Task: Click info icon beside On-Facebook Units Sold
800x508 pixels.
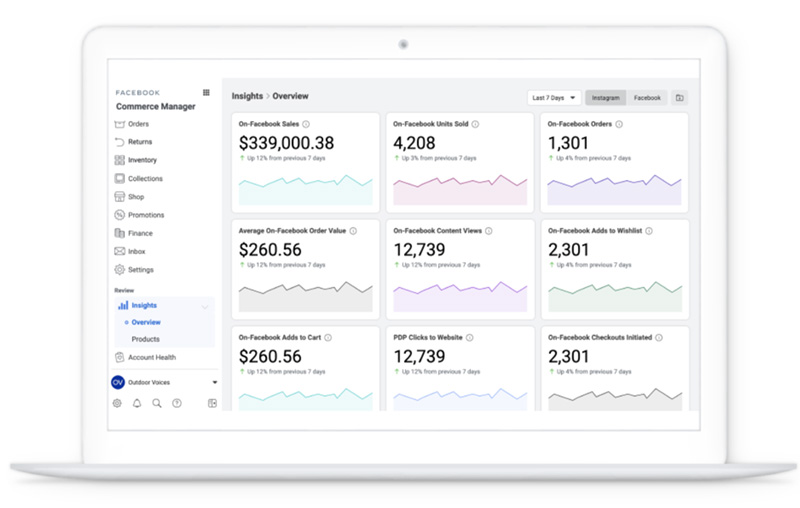Action: (x=475, y=124)
